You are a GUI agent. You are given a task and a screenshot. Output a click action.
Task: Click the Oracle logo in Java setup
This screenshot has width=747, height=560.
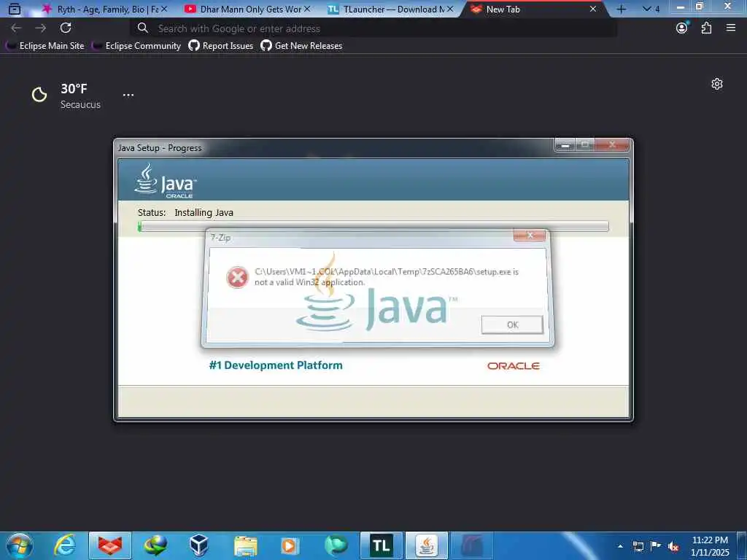513,366
